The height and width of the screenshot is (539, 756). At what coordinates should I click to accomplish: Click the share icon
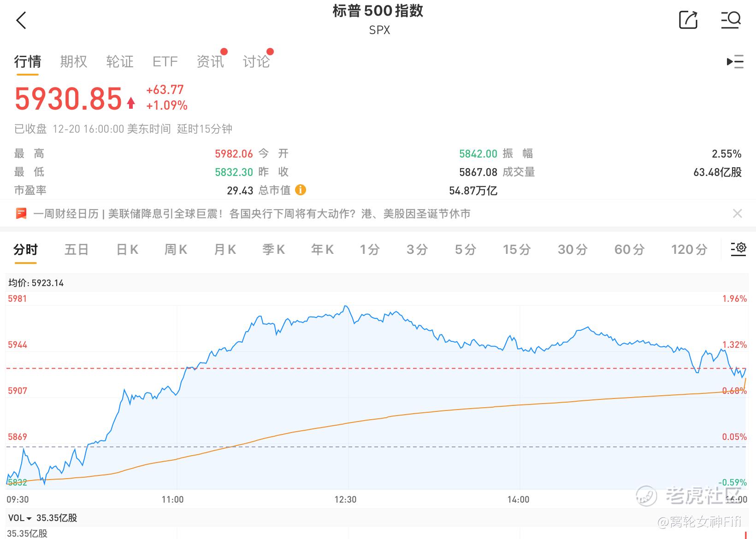click(x=688, y=20)
